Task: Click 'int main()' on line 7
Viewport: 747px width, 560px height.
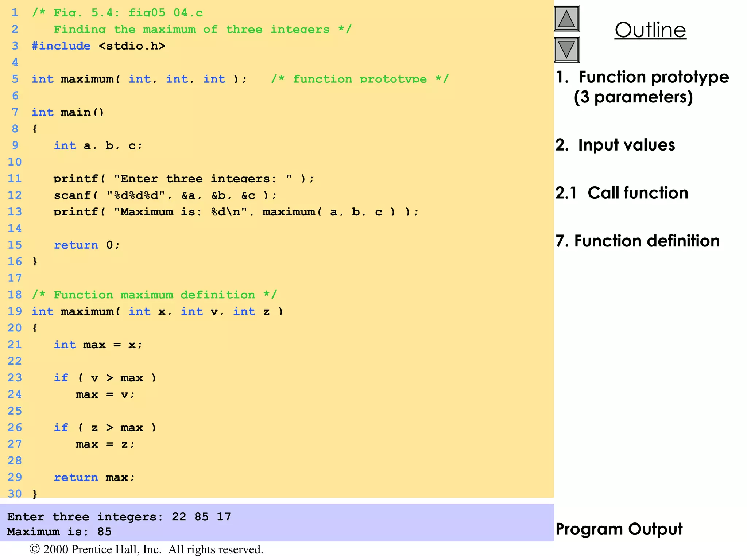Action: (x=68, y=112)
